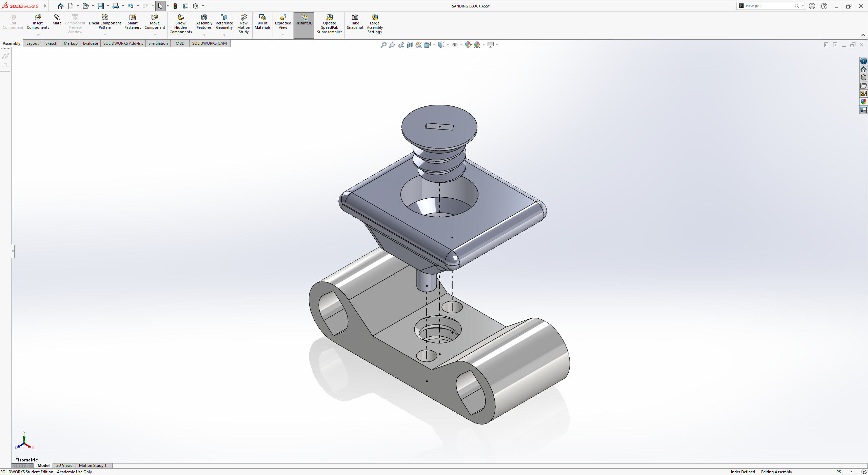This screenshot has width=868, height=475.
Task: Click the Hide/Show Items eye icon
Action: (455, 45)
